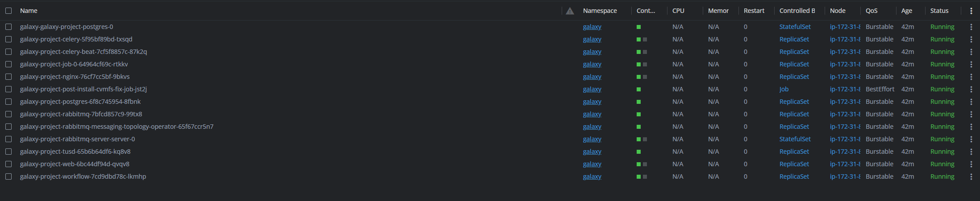Open actions menu for galaxy-project-nginx pod
980x201 pixels.
coord(971,77)
